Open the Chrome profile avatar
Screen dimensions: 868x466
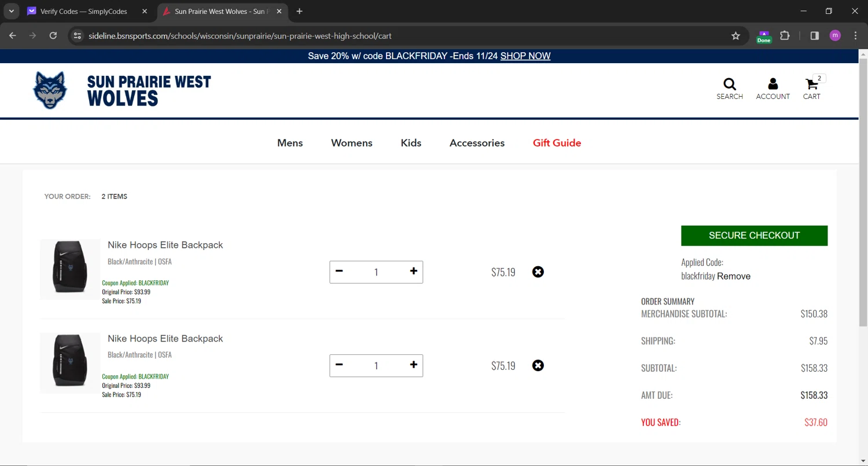835,36
